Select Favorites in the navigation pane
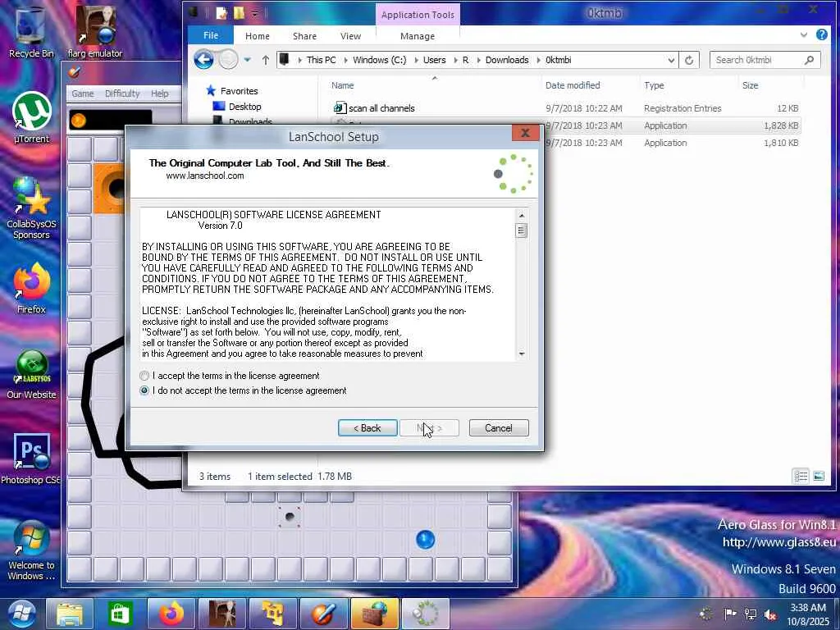The height and width of the screenshot is (630, 840). 239,91
